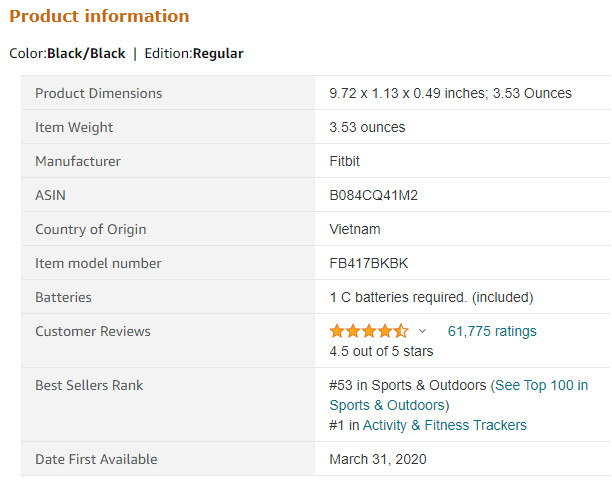Click the Country of Origin value Vietnam

pos(355,229)
